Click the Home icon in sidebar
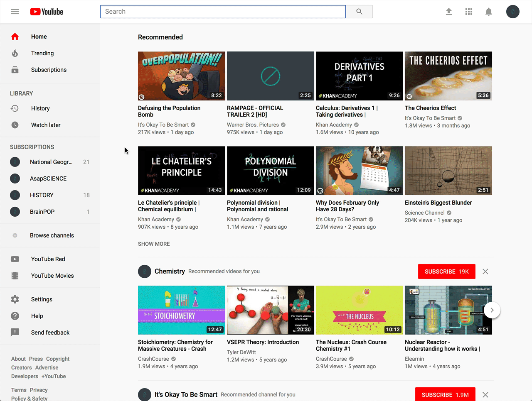 click(15, 37)
